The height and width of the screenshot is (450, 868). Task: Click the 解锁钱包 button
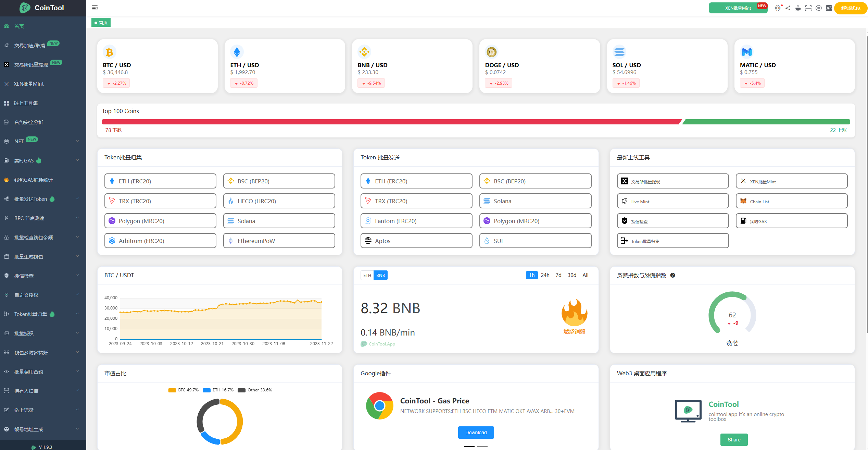pos(850,8)
